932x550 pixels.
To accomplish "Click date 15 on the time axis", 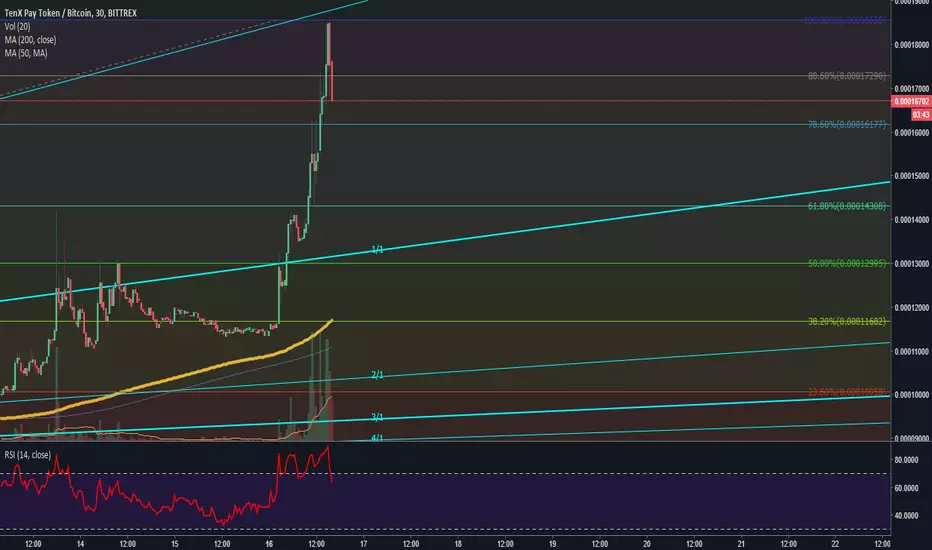I will point(175,543).
